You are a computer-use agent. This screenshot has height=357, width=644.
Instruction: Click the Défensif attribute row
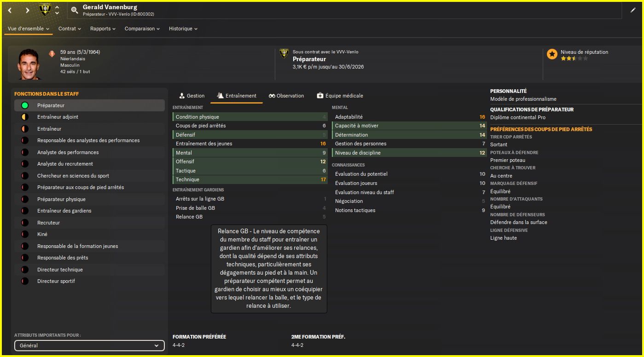click(x=250, y=135)
